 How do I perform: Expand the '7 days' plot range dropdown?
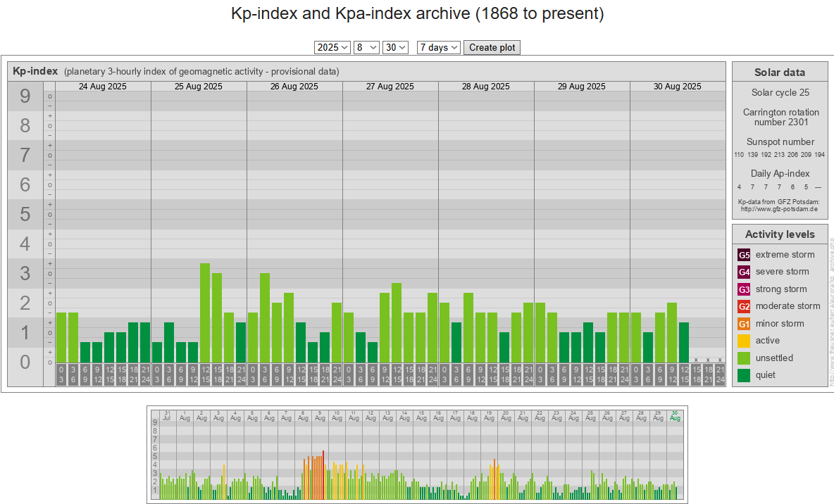[x=439, y=47]
